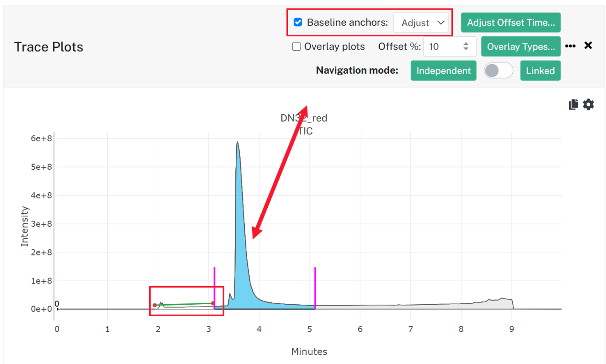Image resolution: width=606 pixels, height=364 pixels.
Task: Click the copy plot icon
Action: click(573, 104)
